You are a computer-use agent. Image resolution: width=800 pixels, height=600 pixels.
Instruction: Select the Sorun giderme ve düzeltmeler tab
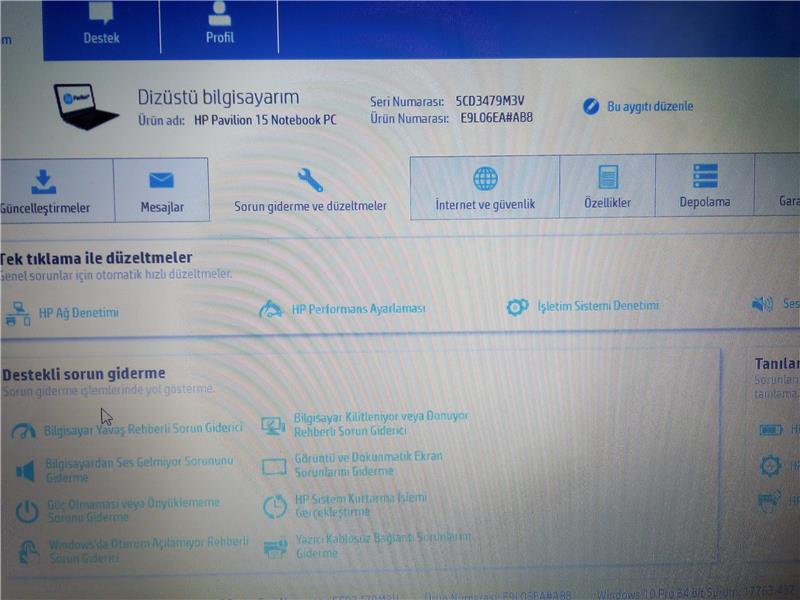(310, 189)
